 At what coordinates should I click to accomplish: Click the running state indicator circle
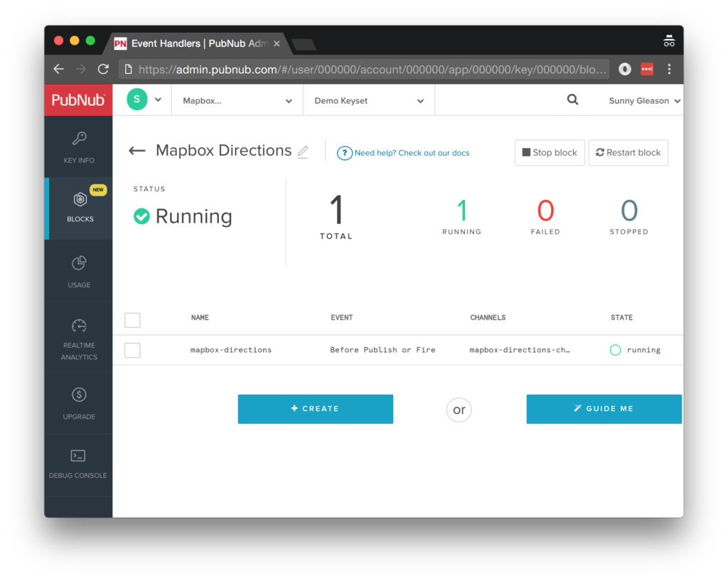617,350
